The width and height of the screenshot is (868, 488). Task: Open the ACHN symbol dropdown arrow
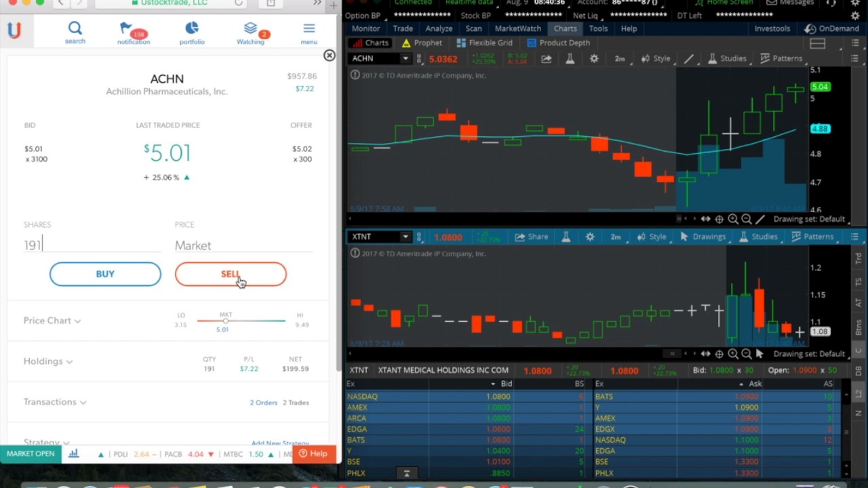point(405,58)
